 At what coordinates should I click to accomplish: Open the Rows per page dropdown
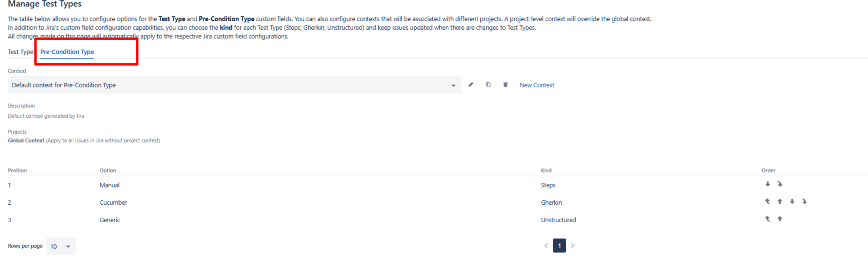point(60,246)
